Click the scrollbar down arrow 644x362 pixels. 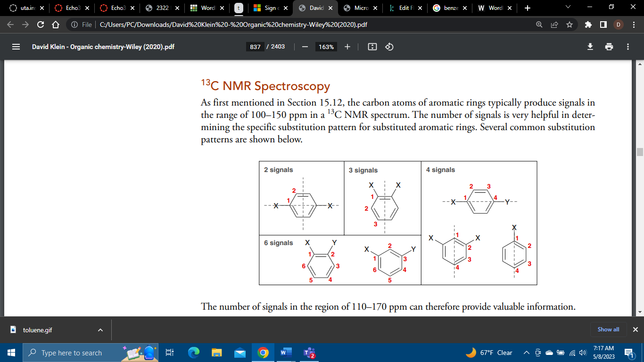tap(640, 312)
